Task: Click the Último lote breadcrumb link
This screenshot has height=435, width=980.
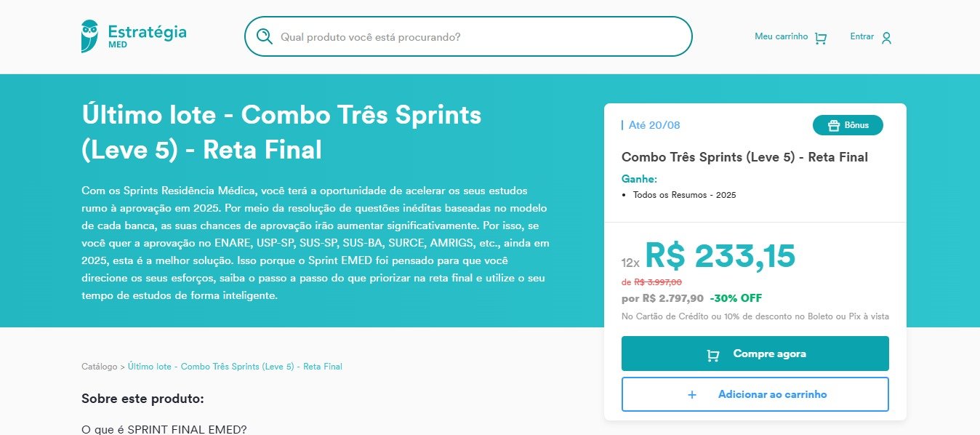Action: point(235,367)
